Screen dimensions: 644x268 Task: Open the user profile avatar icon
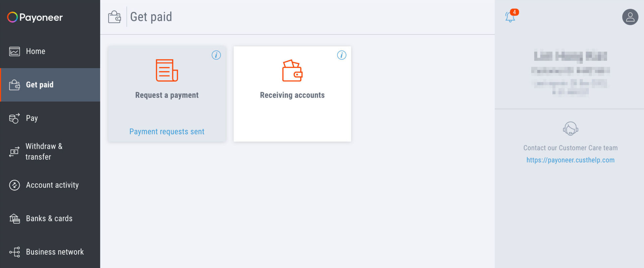(x=630, y=17)
